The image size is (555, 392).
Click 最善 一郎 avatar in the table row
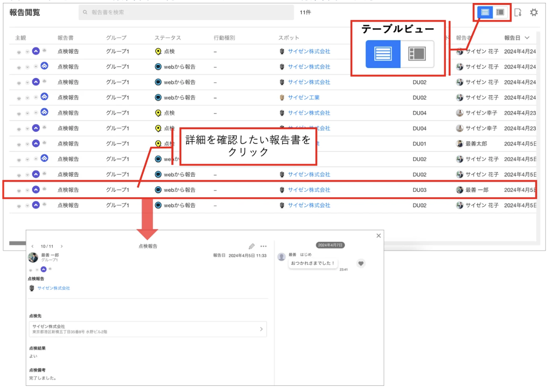459,190
